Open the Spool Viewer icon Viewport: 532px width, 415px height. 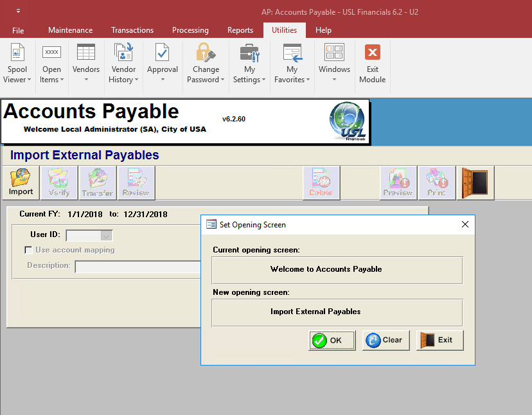pyautogui.click(x=17, y=52)
